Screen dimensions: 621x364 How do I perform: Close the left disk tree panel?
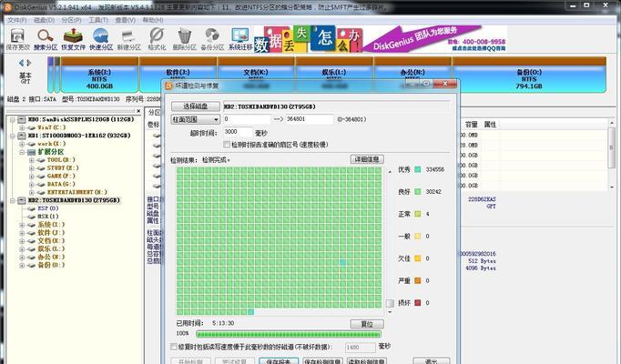[138, 111]
